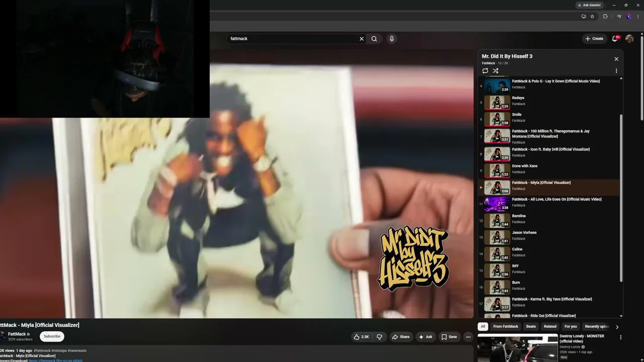Image resolution: width=644 pixels, height=362 pixels.
Task: Save the video to a playlist
Action: [x=449, y=337]
